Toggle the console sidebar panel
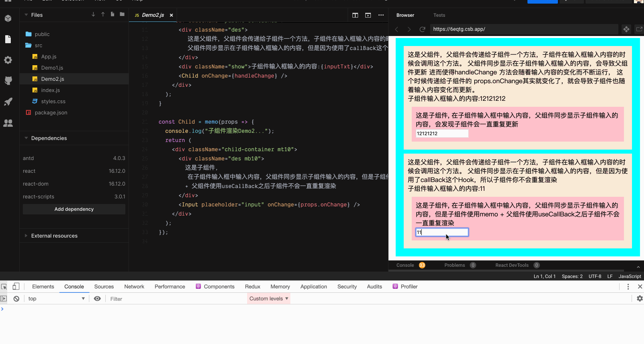 pyautogui.click(x=4, y=299)
